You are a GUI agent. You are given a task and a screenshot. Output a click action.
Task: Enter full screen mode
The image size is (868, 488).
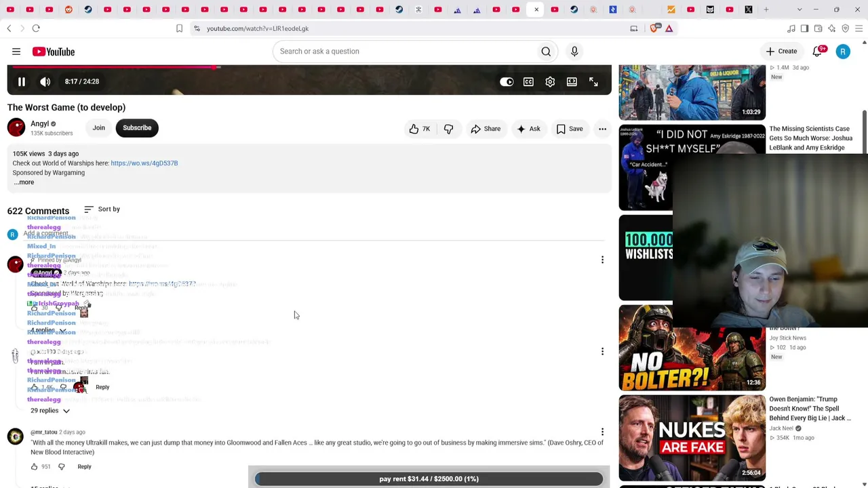[593, 81]
